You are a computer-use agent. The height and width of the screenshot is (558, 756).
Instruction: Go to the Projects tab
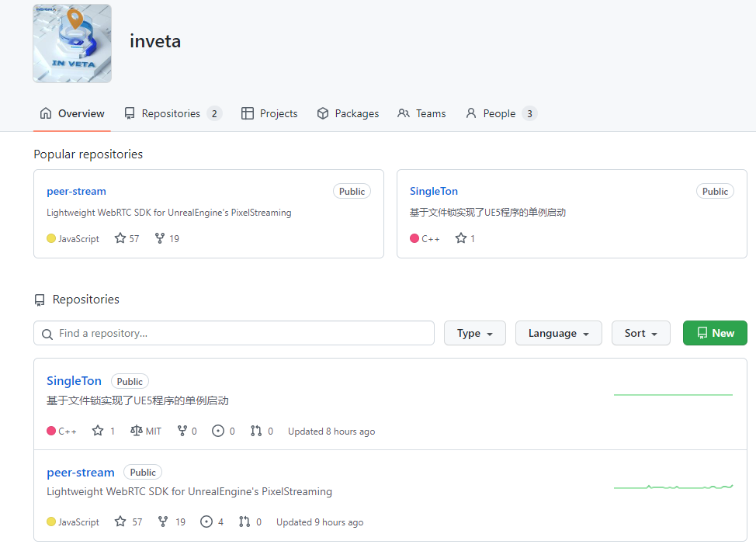[x=269, y=113]
